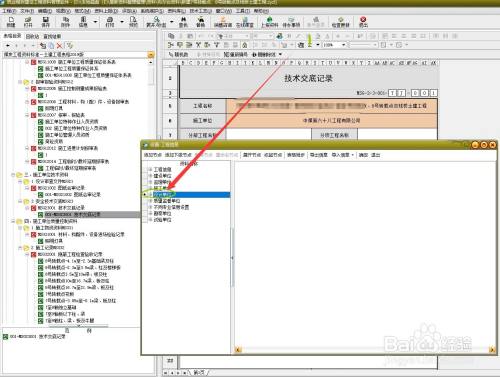Image resolution: width=500 pixels, height=377 pixels.
Task: Open the 帮助(H) menu
Action: [261, 11]
